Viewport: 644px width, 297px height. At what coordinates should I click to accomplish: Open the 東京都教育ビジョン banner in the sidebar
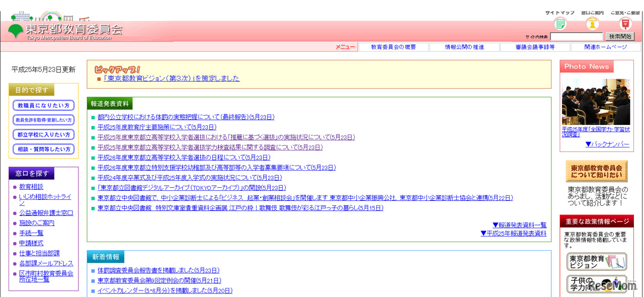coord(596,261)
